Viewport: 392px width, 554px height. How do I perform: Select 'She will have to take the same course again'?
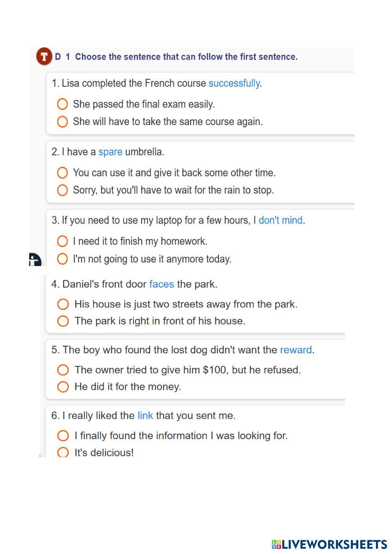(62, 122)
